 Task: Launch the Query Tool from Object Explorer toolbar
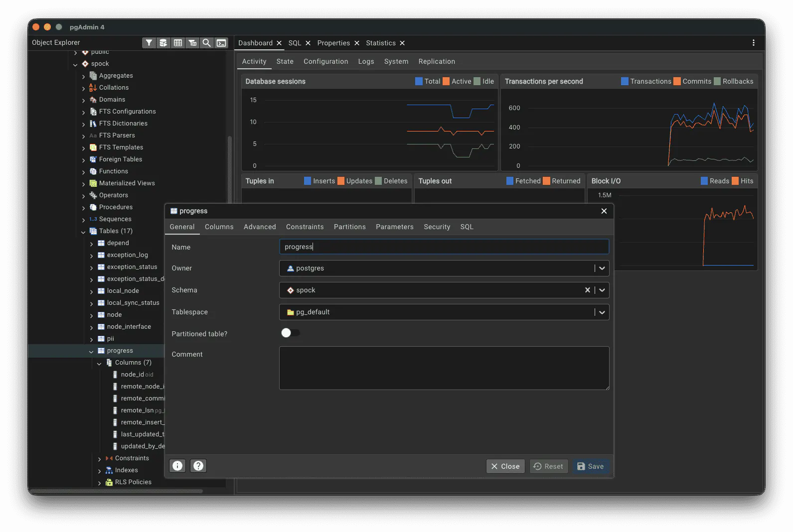163,43
